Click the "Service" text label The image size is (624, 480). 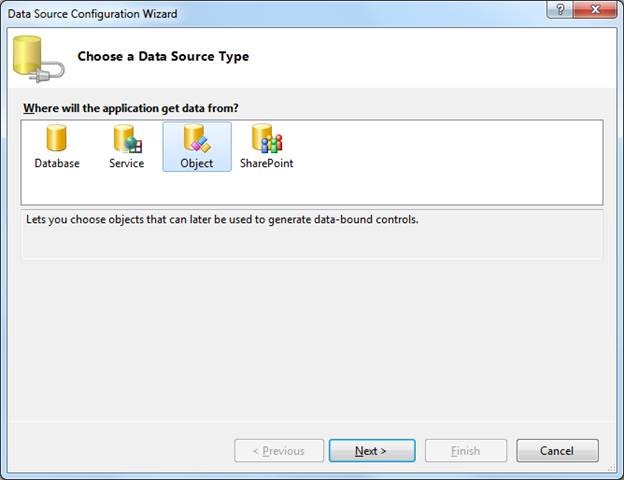tap(127, 163)
